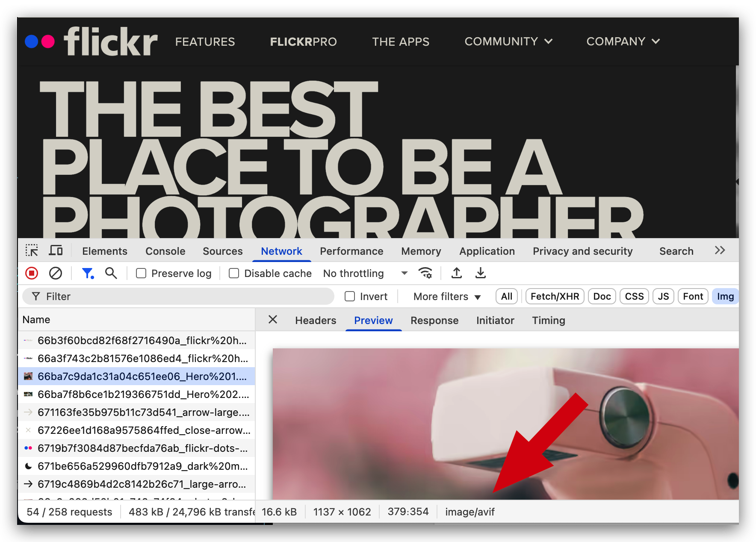The height and width of the screenshot is (542, 756).
Task: Click into the Filter text field
Action: pyautogui.click(x=184, y=297)
